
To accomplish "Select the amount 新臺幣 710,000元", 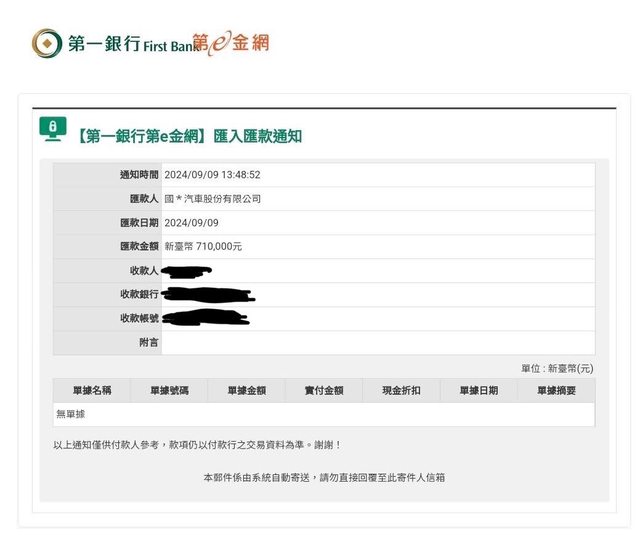I will click(x=203, y=246).
